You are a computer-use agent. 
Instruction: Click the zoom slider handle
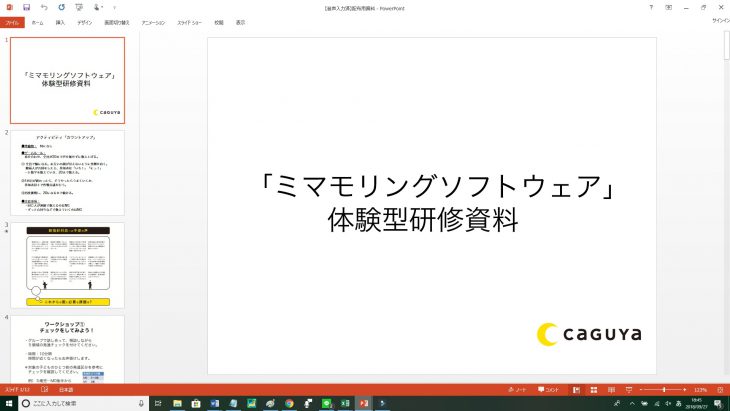(664, 390)
